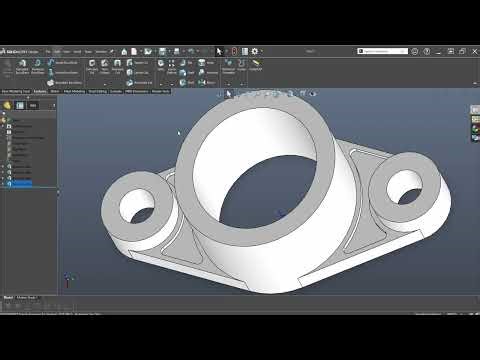Open the user login icon
480x360 pixels.
[x=414, y=52]
